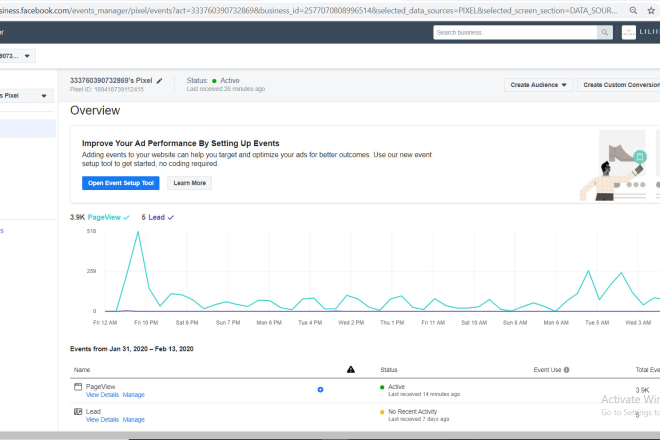Click the Event Use column header
Viewport: 660px width, 440px height.
(547, 370)
